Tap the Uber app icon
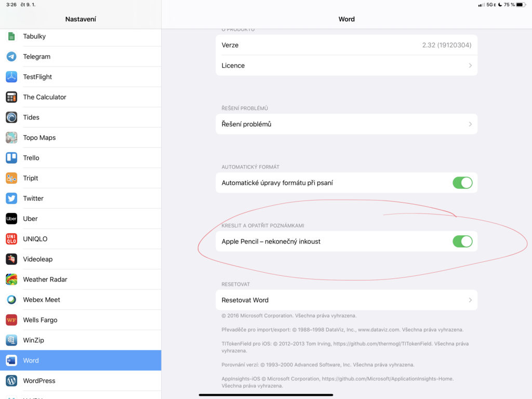Image resolution: width=532 pixels, height=399 pixels. point(11,219)
